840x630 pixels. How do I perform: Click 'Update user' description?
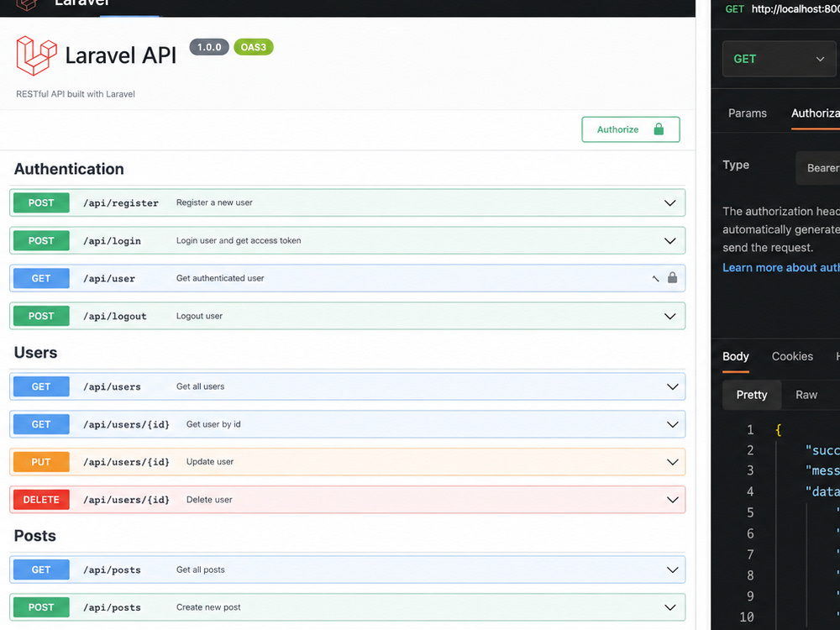pyautogui.click(x=210, y=462)
